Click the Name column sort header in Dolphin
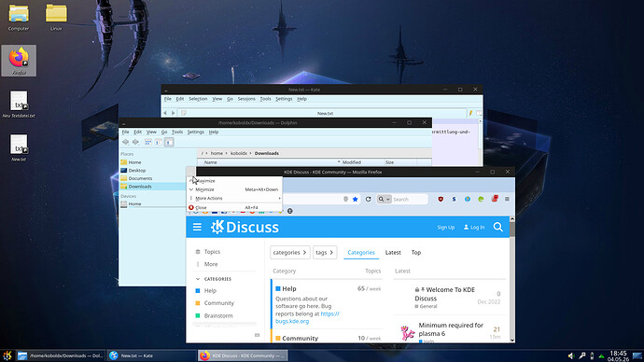 tap(270, 162)
